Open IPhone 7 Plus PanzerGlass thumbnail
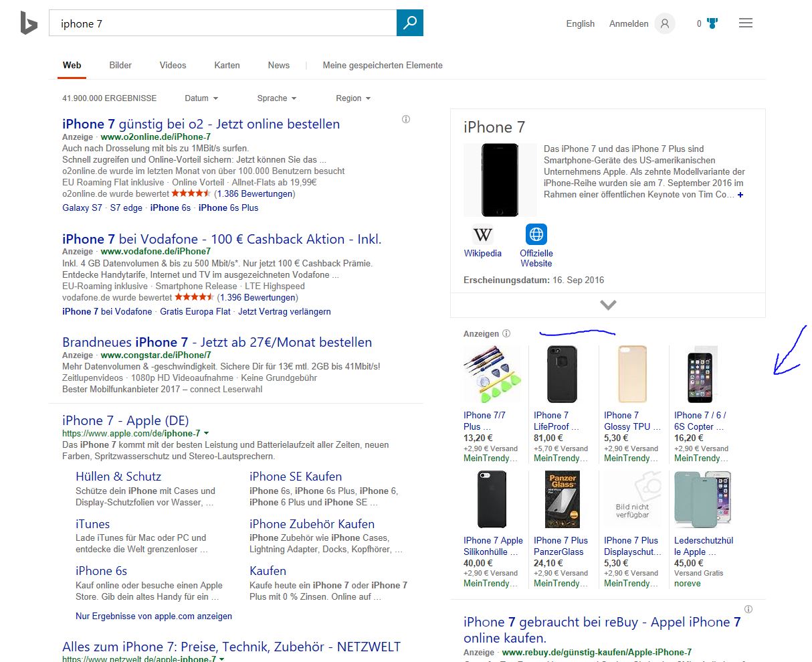 (x=563, y=499)
